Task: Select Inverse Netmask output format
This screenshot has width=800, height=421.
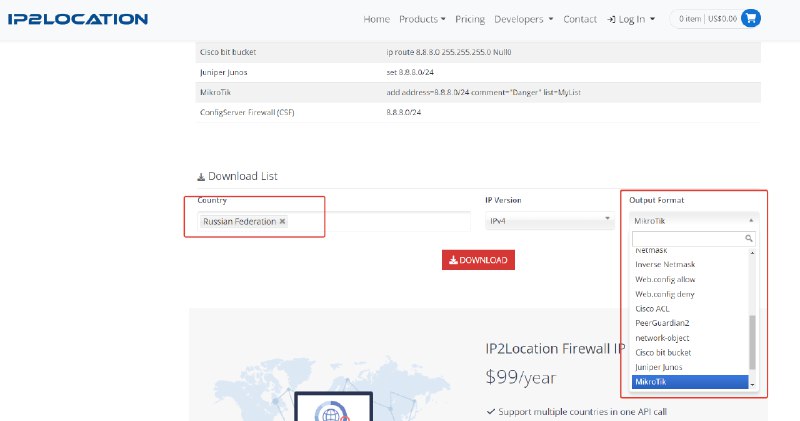Action: click(x=665, y=264)
